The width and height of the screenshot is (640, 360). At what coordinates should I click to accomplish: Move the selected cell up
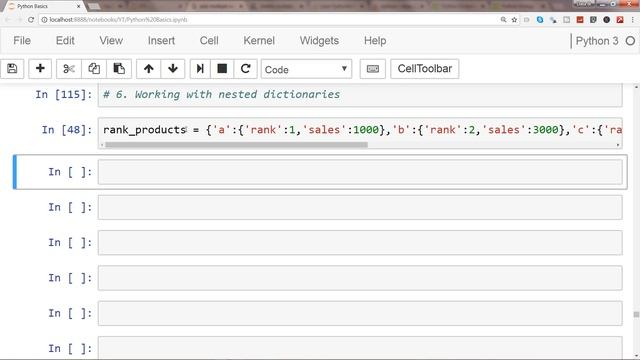pyautogui.click(x=149, y=69)
